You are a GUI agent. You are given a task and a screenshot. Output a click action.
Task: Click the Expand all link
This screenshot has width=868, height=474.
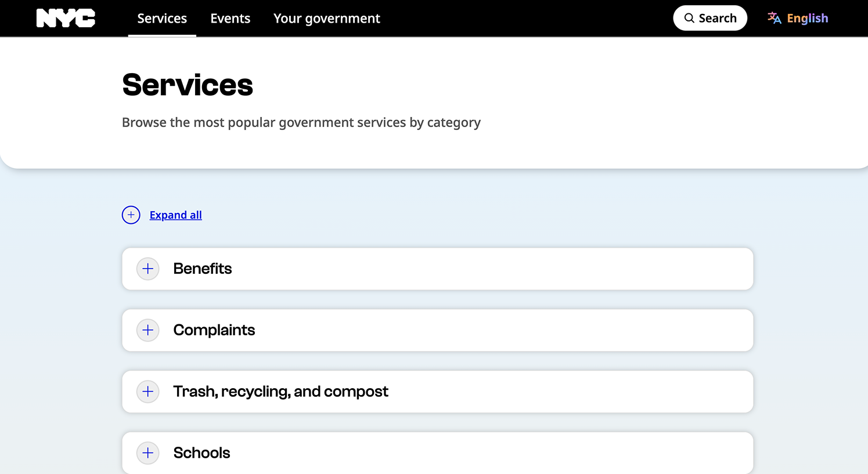point(175,215)
